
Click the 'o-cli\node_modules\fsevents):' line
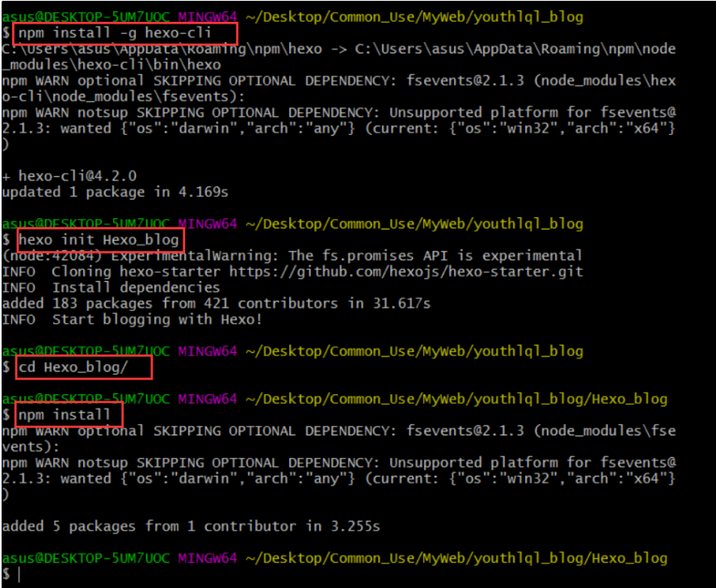pos(124,96)
